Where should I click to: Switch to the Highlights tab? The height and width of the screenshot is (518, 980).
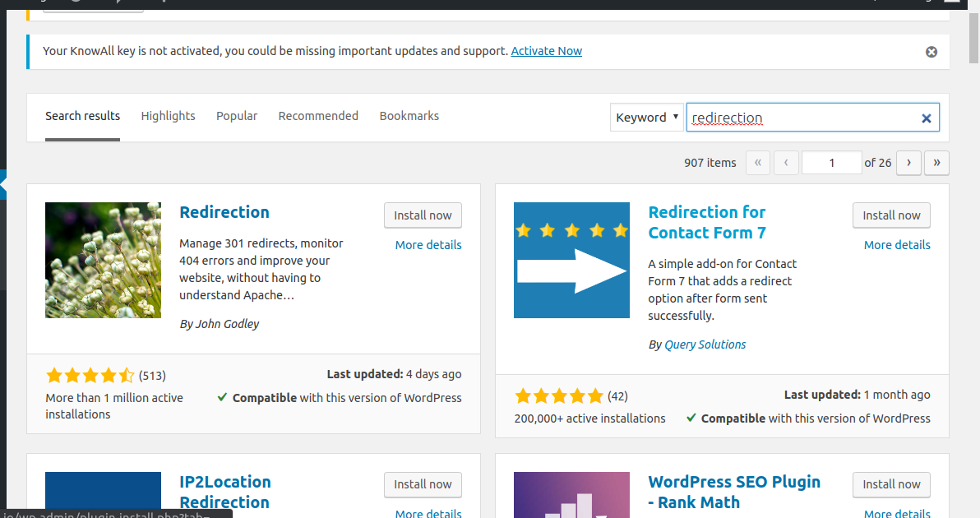168,116
